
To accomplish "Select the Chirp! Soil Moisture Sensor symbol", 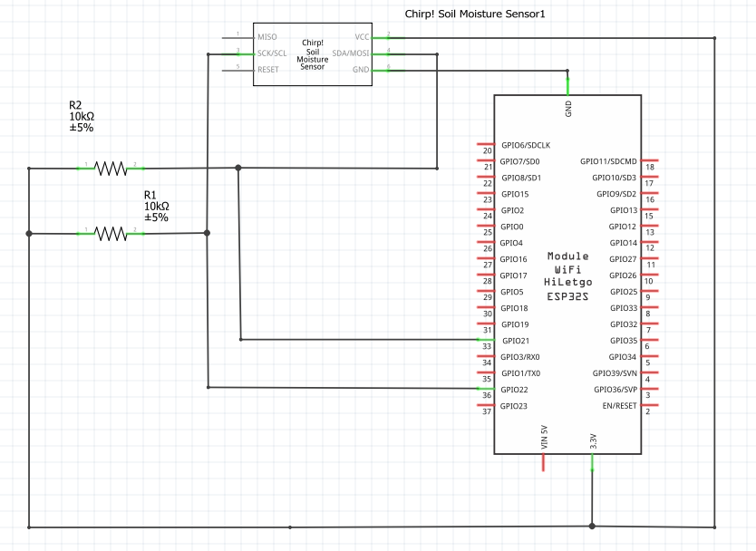I will click(x=311, y=54).
